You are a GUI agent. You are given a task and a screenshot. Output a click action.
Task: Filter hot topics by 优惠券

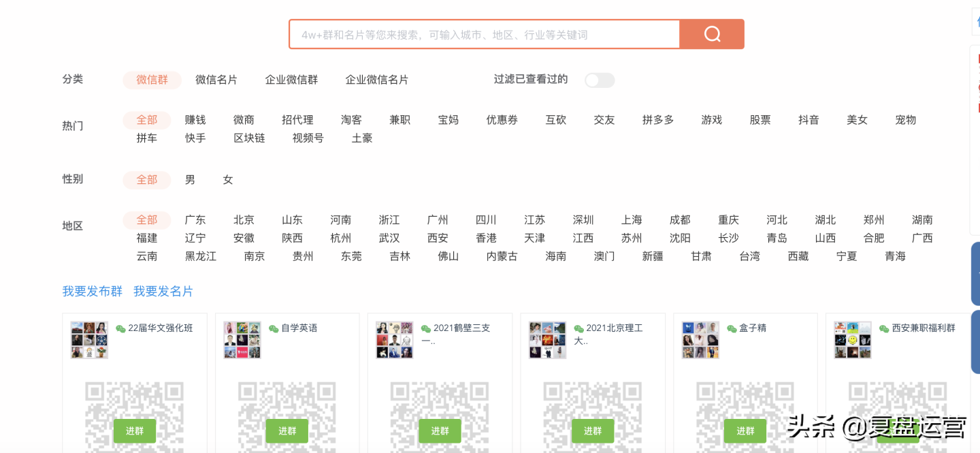502,120
